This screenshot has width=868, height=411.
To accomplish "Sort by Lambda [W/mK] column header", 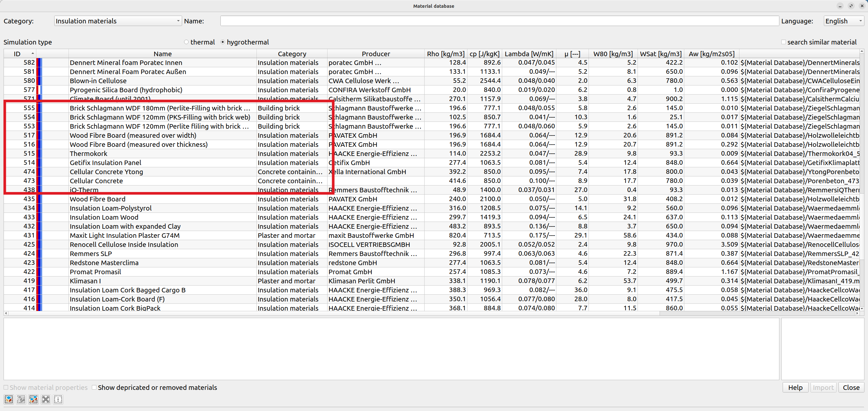I will point(529,54).
